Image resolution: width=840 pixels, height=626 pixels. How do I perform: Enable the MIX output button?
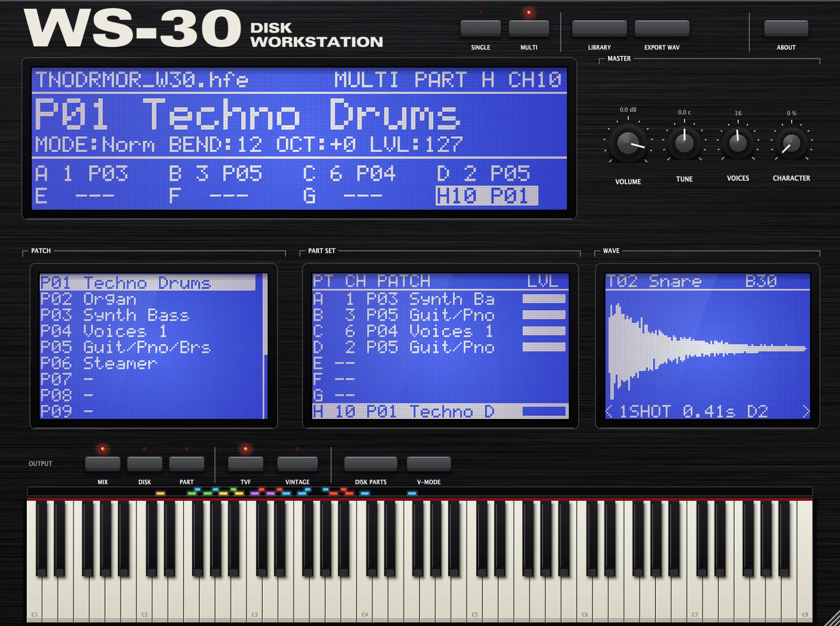102,464
